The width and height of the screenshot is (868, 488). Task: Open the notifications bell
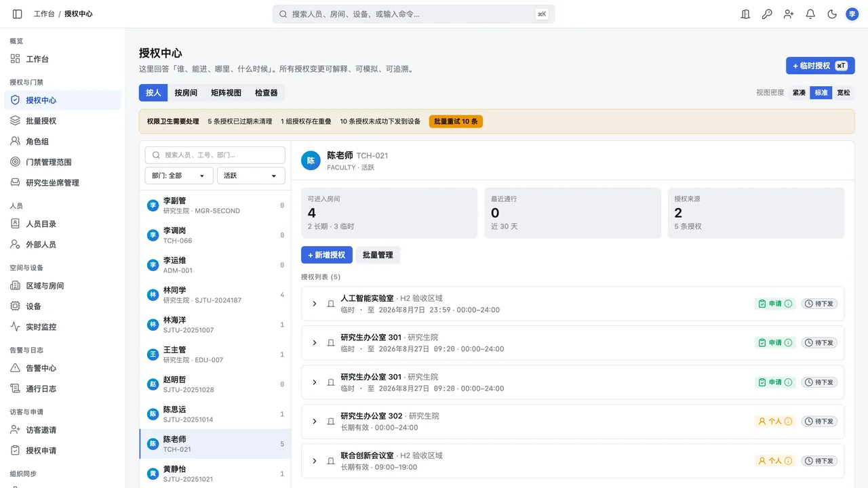coord(810,14)
